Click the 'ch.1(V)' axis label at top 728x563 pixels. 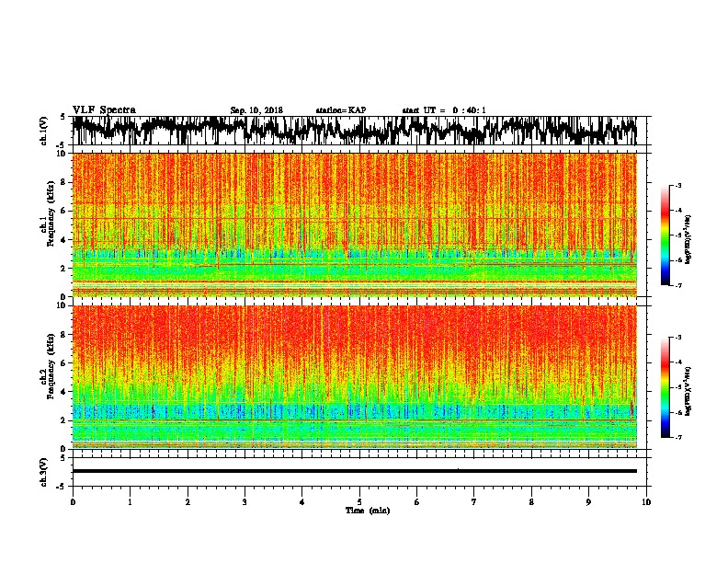44,131
